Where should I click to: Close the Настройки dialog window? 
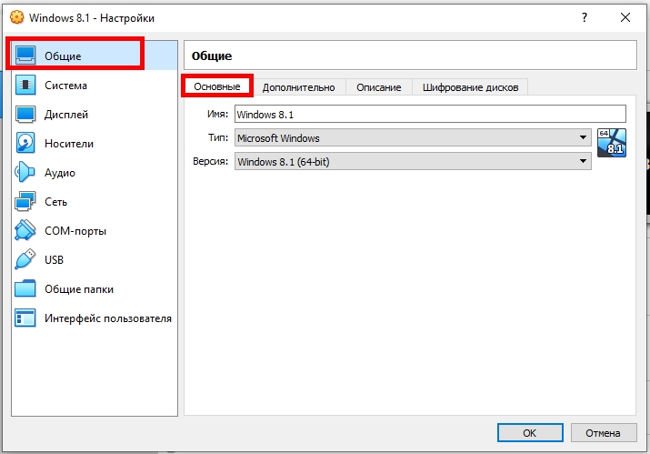click(x=626, y=17)
